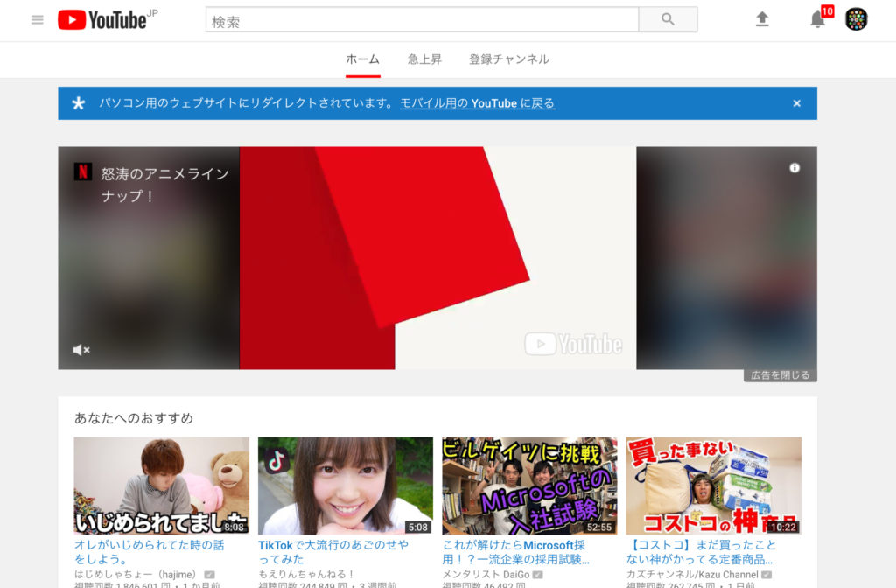
Task: Show ad info icon on banner
Action: point(794,167)
